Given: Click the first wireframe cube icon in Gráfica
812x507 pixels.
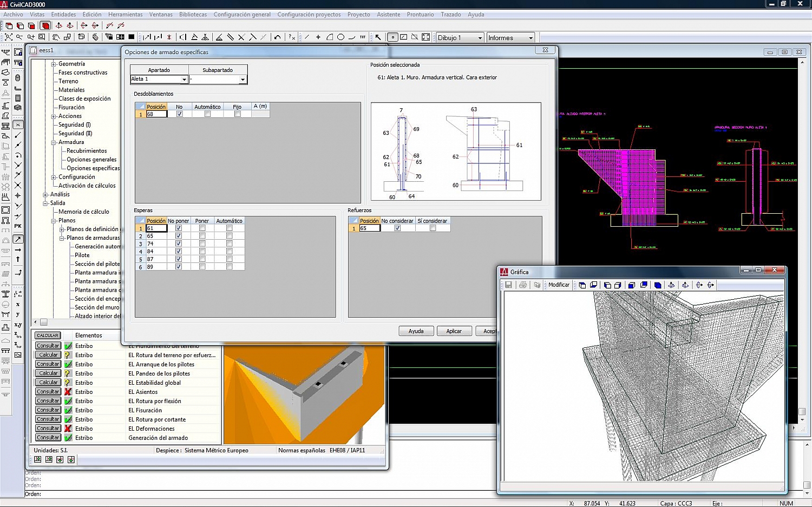Looking at the screenshot, I should coord(582,285).
